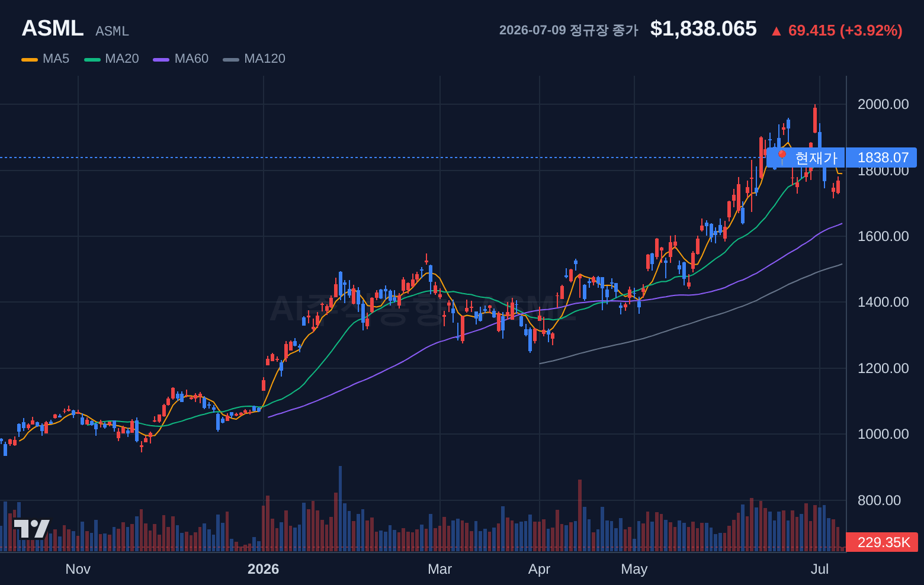Toggle the MA20 legend line
The height and width of the screenshot is (585, 924).
111,59
